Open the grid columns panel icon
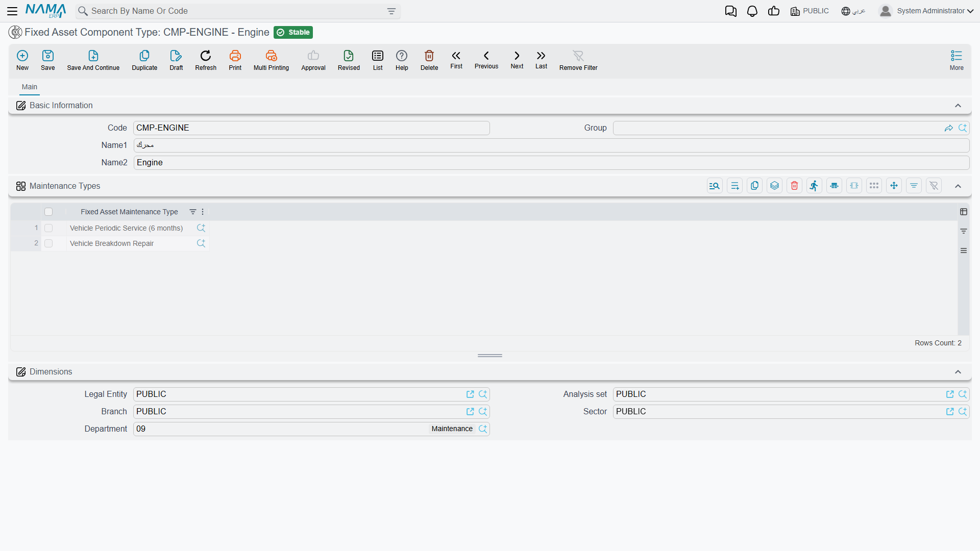 coord(964,212)
